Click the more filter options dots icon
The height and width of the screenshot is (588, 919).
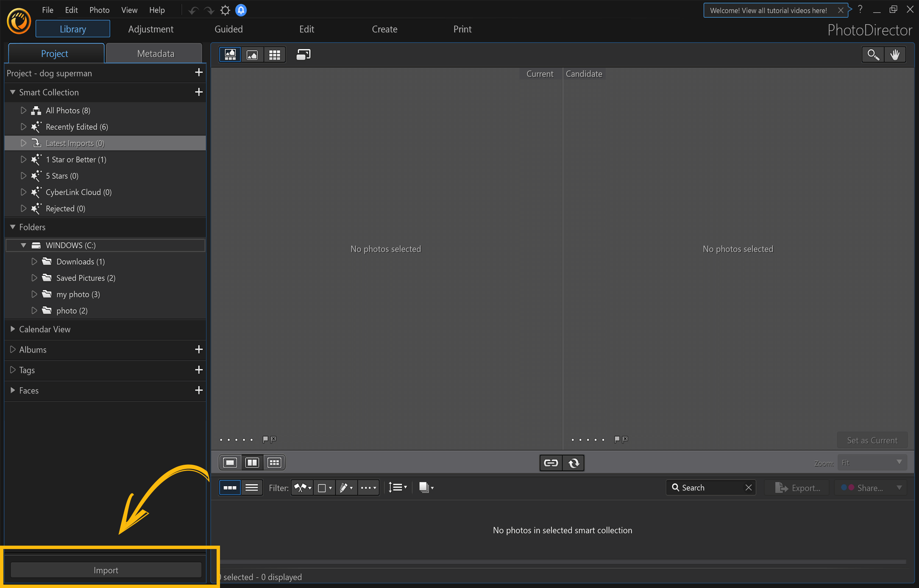pos(368,488)
